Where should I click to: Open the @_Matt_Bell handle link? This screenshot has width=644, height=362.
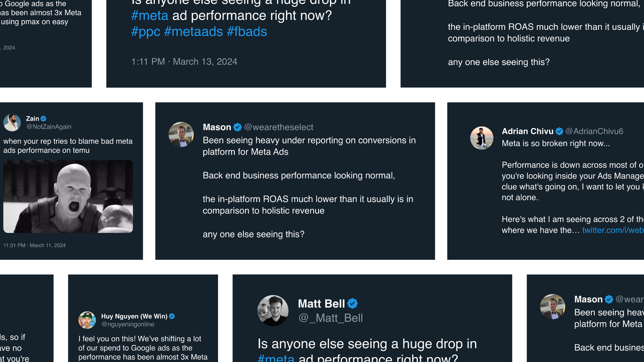pos(330,318)
